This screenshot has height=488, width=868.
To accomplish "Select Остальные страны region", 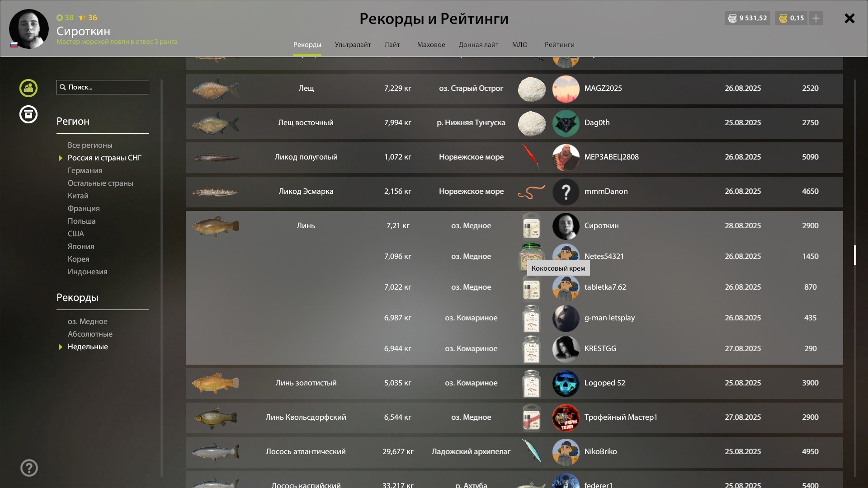I will click(x=100, y=183).
